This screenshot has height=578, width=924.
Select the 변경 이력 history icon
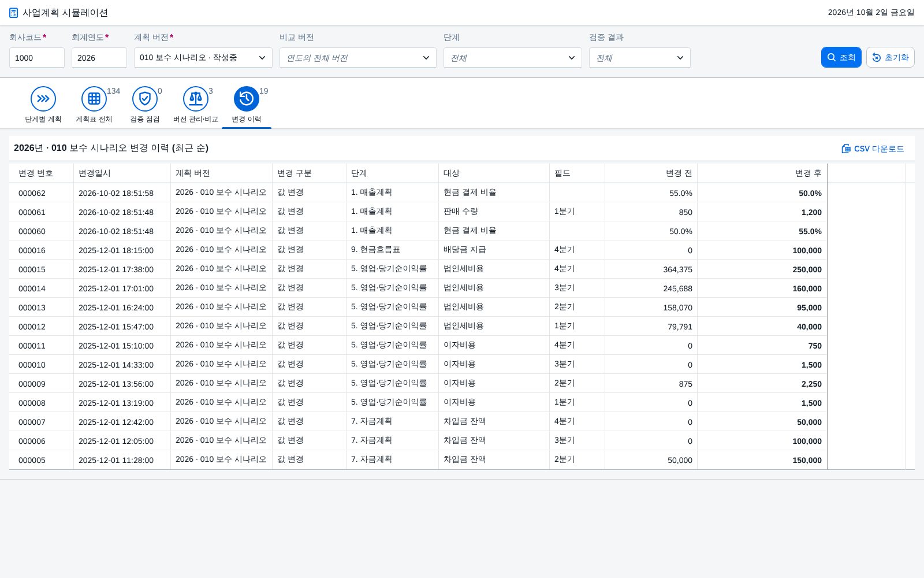[x=247, y=99]
